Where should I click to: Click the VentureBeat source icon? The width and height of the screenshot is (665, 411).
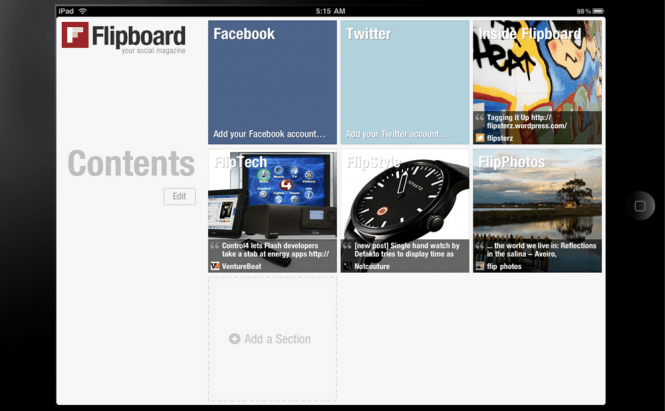pyautogui.click(x=215, y=266)
